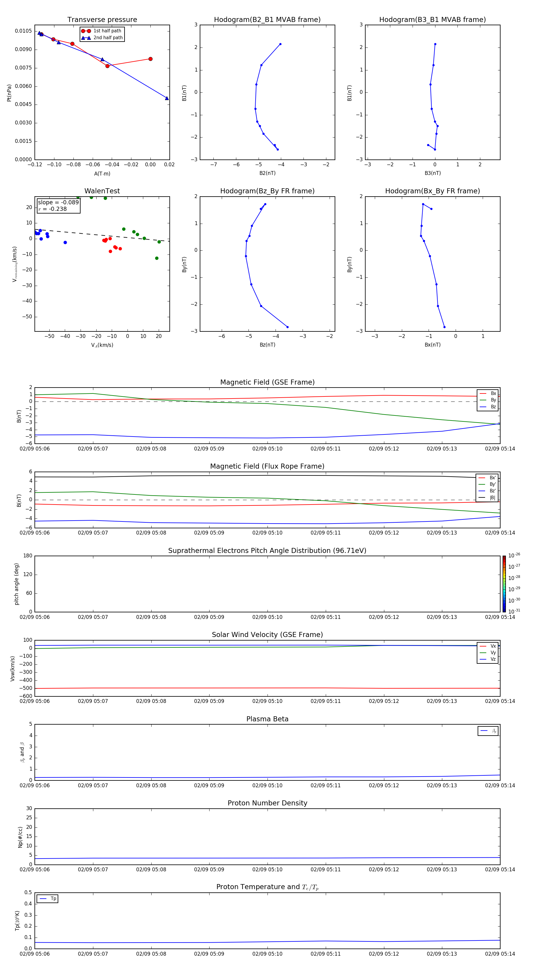The width and height of the screenshot is (535, 980).
Task: Click the 'Hodogram(B3_B1 MVAB frame)' title
Action: [x=432, y=20]
